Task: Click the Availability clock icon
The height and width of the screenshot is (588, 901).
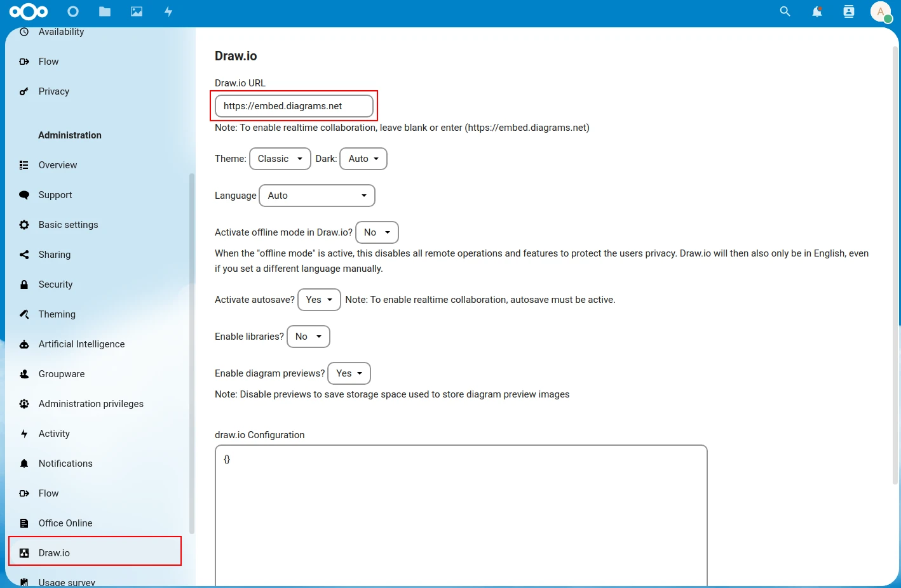Action: [x=24, y=32]
